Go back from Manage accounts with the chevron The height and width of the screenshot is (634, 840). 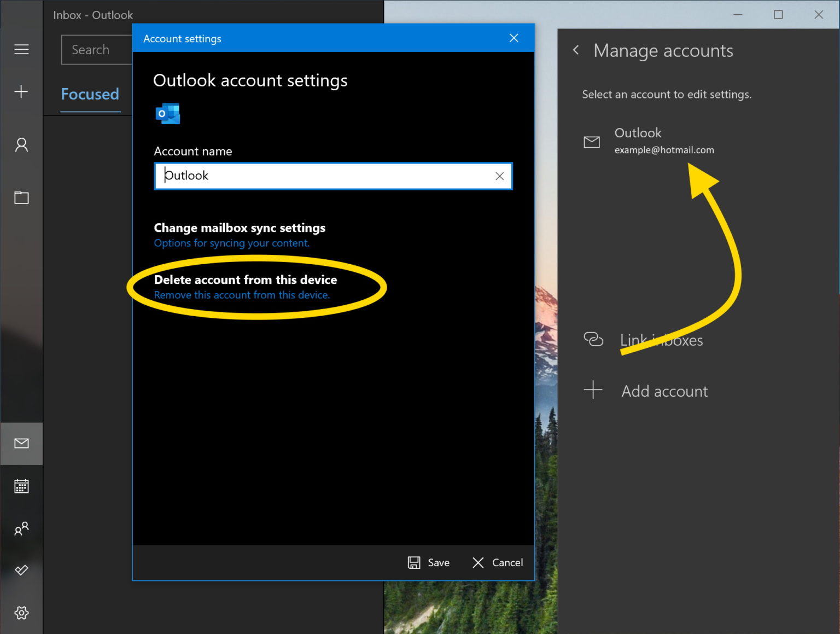click(576, 50)
